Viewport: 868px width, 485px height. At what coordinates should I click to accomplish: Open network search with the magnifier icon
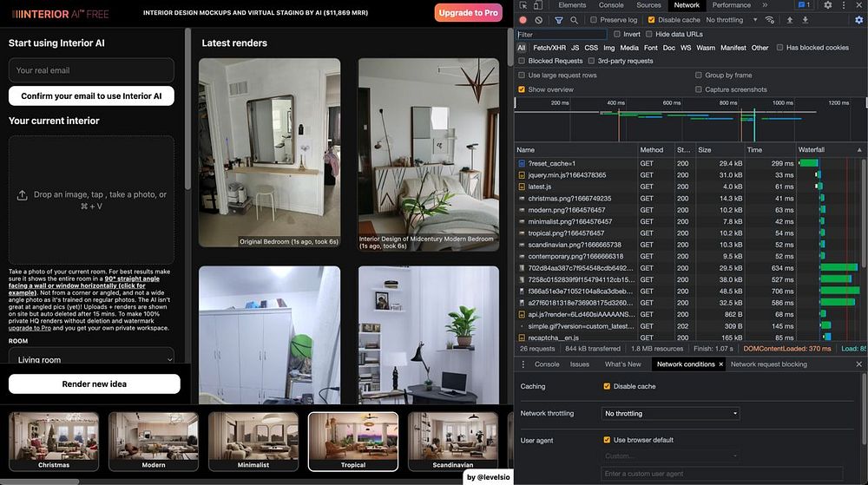[x=574, y=20]
